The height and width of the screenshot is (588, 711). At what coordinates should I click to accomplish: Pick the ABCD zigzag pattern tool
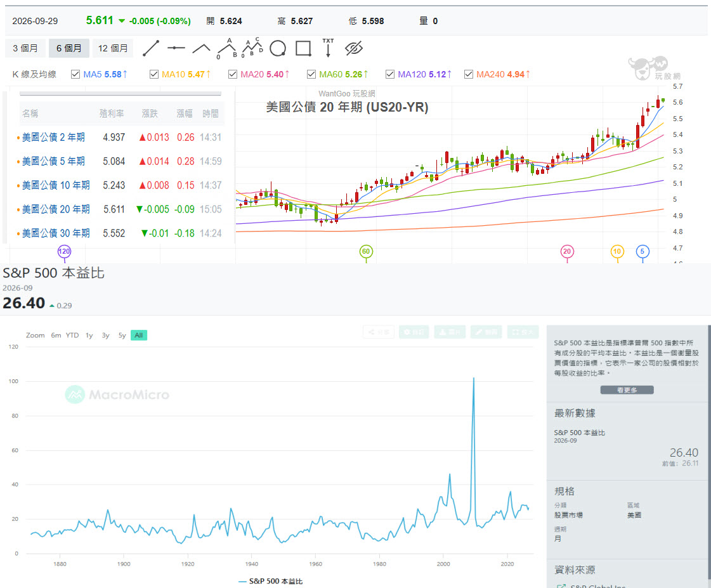pos(252,48)
